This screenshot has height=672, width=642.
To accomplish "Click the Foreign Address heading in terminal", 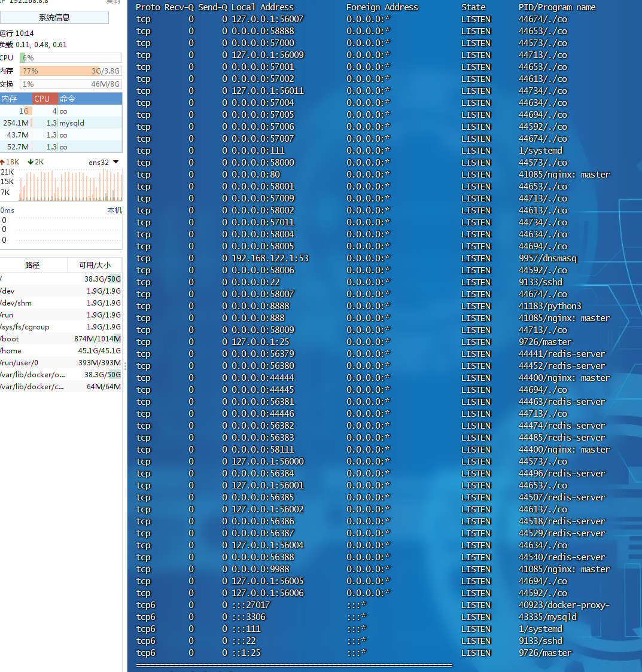I will point(382,7).
